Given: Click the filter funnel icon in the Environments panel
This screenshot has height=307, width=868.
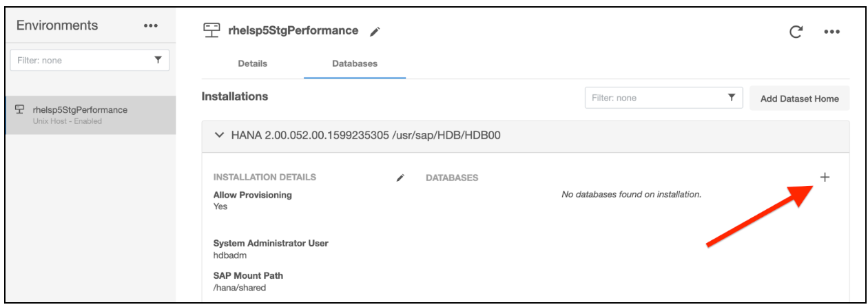Looking at the screenshot, I should point(157,61).
